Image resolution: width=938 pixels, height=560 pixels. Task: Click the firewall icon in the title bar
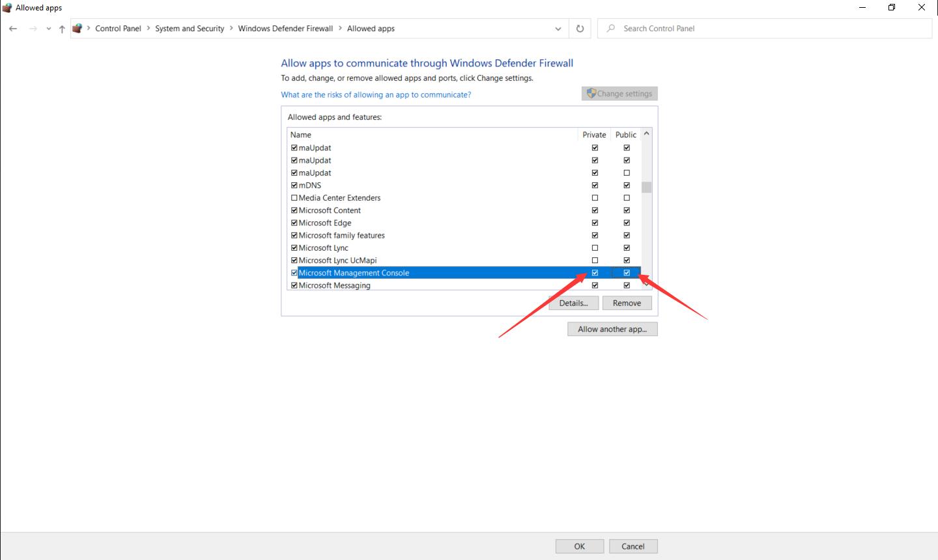pyautogui.click(x=7, y=8)
